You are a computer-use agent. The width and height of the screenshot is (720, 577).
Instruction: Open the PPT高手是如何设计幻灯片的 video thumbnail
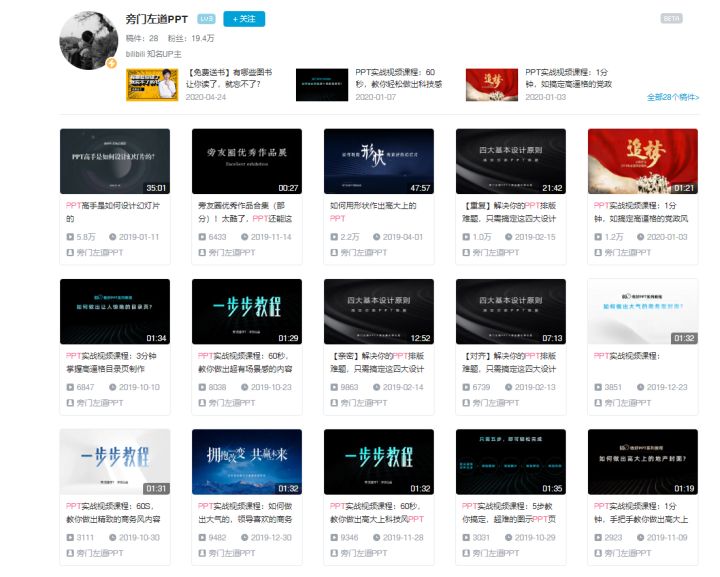tap(115, 161)
